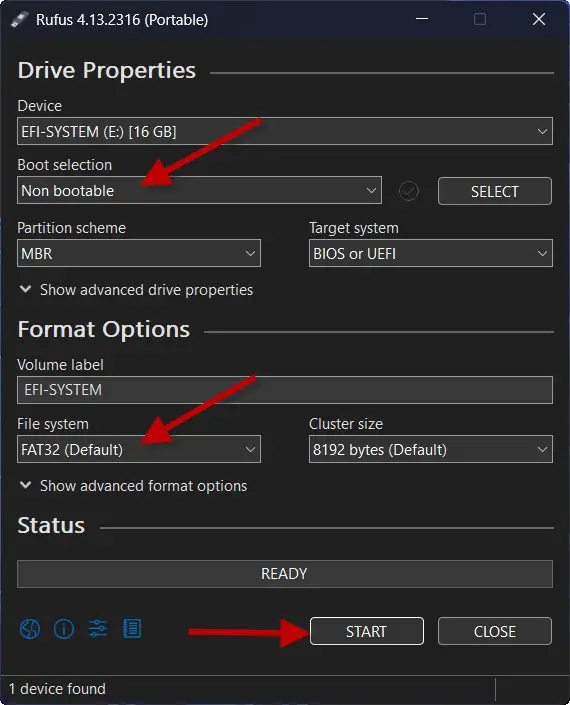
Task: Expand Show advanced drive properties
Action: pyautogui.click(x=137, y=290)
